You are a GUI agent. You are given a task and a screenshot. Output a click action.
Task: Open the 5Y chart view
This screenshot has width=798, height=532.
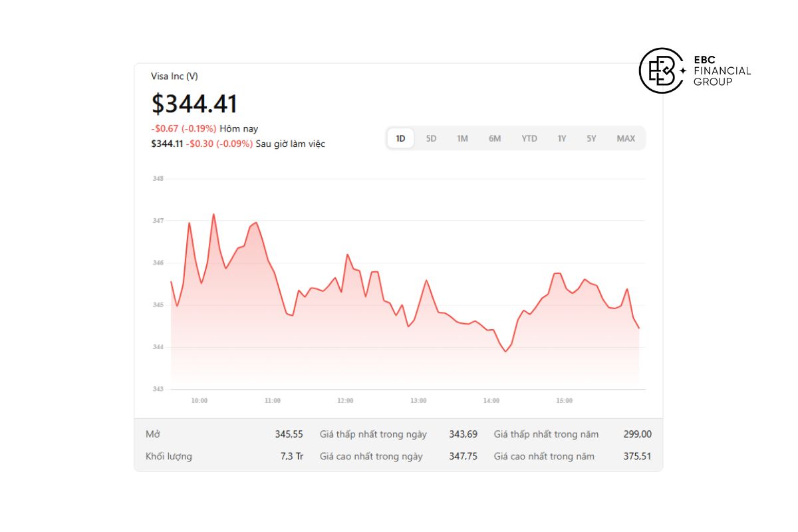[x=591, y=138]
